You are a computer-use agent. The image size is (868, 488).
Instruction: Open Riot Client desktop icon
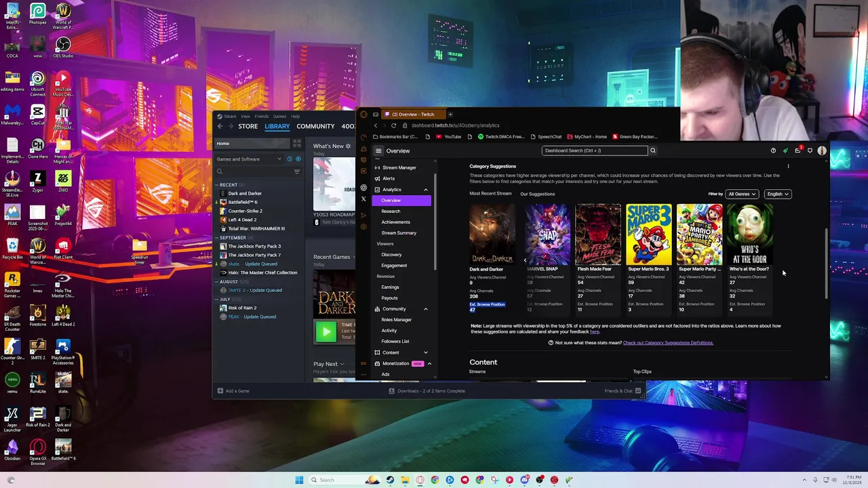63,248
